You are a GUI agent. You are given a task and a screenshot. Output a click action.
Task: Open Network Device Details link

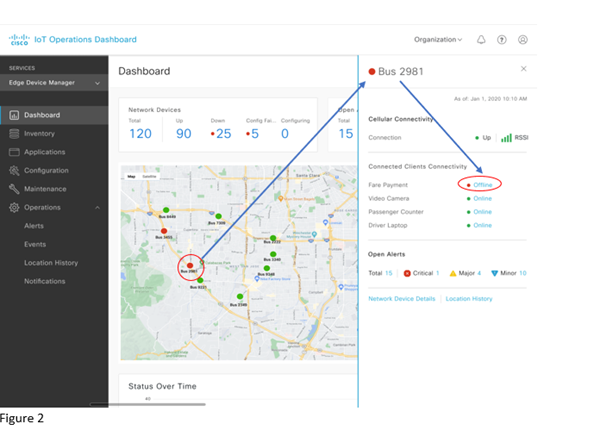(x=401, y=299)
